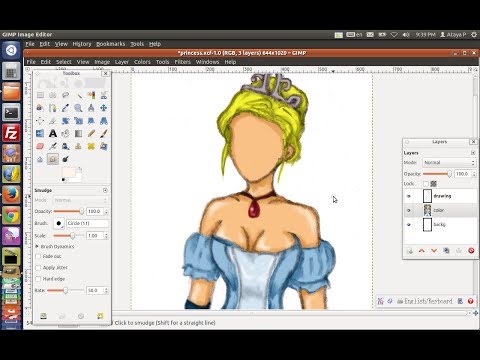480x360 pixels.
Task: Select the Alignment tool
Action: [40, 121]
